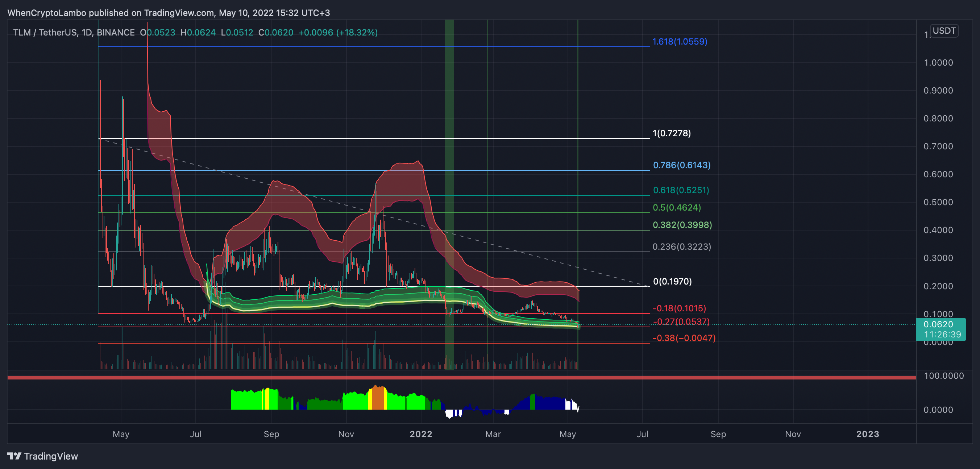Select the -0.38(-0.0047) Fibonacci label
The image size is (980, 469).
click(x=684, y=338)
